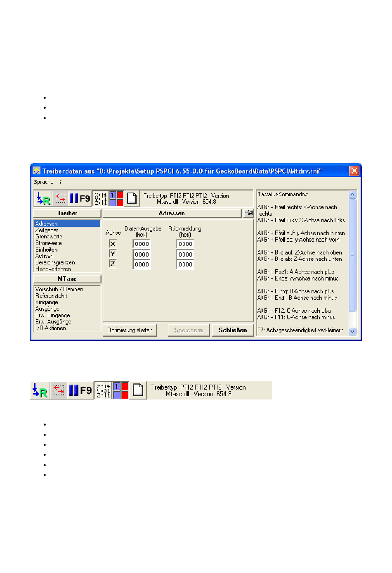Select Ausgänge in the MTasc list
392x573 pixels.
tap(67, 309)
